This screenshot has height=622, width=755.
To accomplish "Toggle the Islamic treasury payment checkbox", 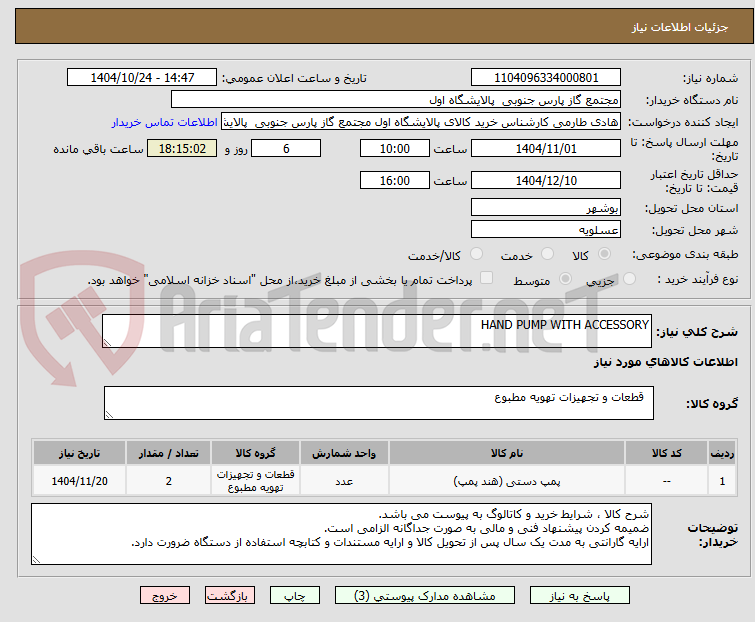I will [x=487, y=278].
